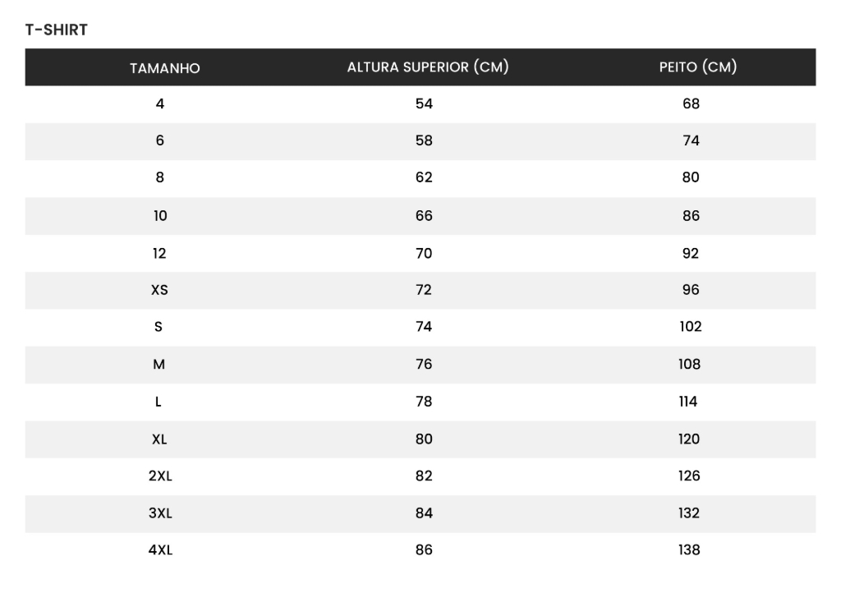841x616 pixels.
Task: Click the upper height value for size XL
Action: click(424, 439)
